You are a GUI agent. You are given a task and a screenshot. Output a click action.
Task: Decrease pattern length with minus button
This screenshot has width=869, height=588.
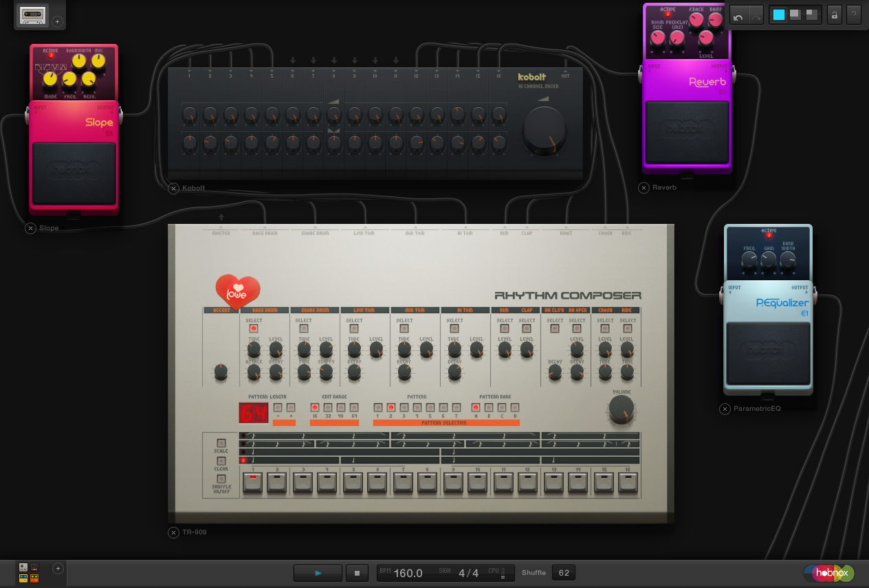(x=278, y=407)
